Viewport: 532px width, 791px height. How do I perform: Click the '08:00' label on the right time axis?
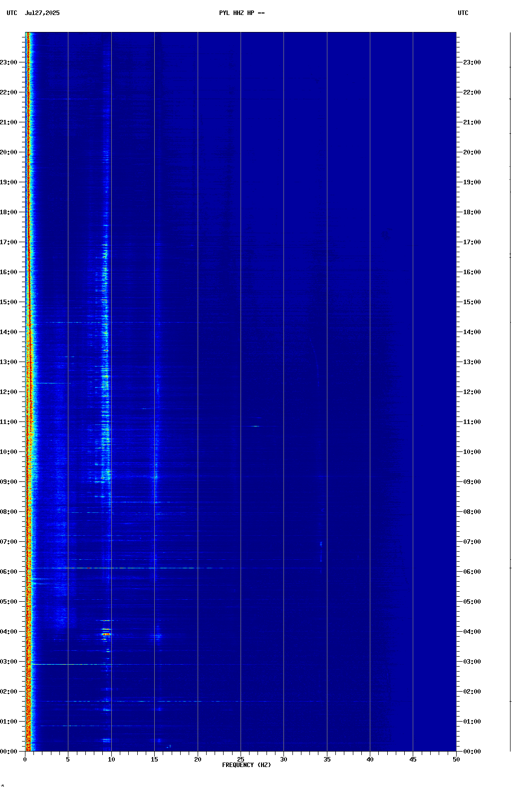point(472,512)
